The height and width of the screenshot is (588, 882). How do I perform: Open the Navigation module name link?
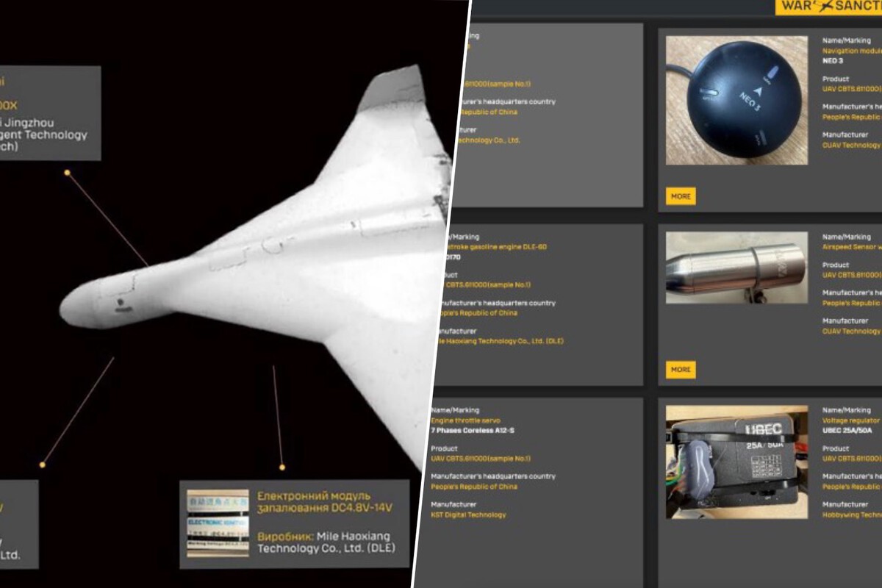[x=851, y=51]
